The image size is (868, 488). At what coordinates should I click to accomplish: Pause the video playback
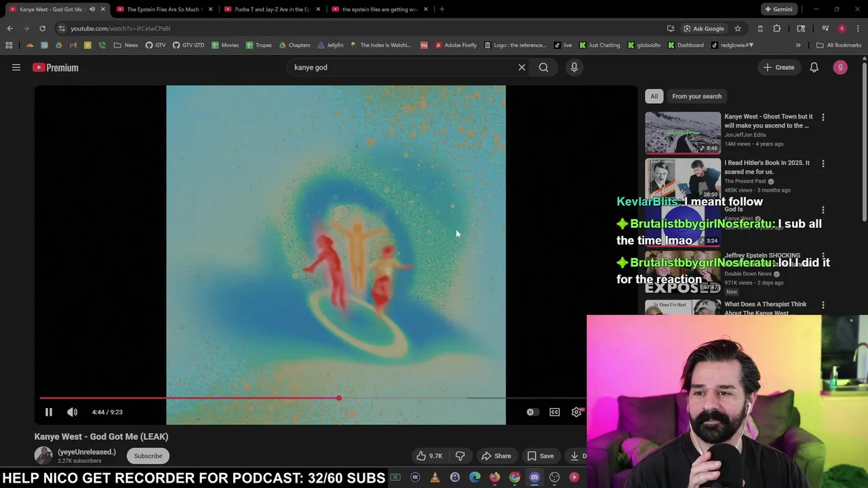(x=48, y=412)
